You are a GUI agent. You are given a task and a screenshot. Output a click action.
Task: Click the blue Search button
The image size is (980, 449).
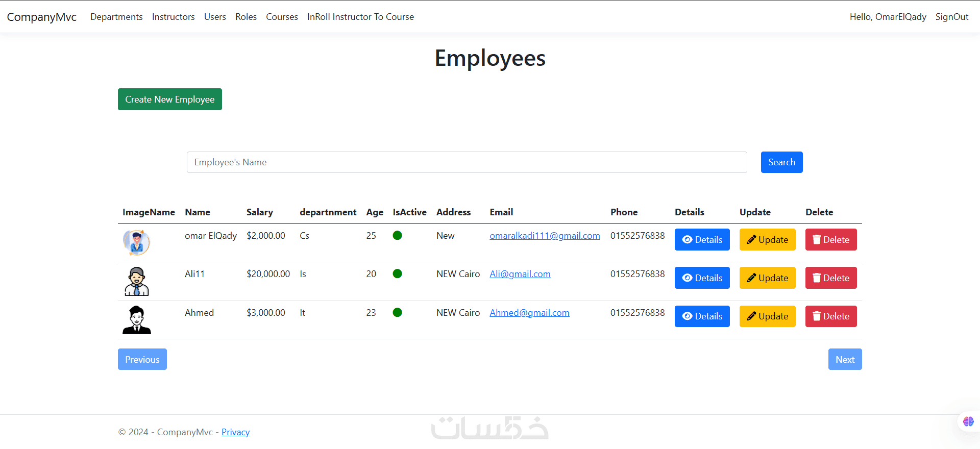[781, 162]
